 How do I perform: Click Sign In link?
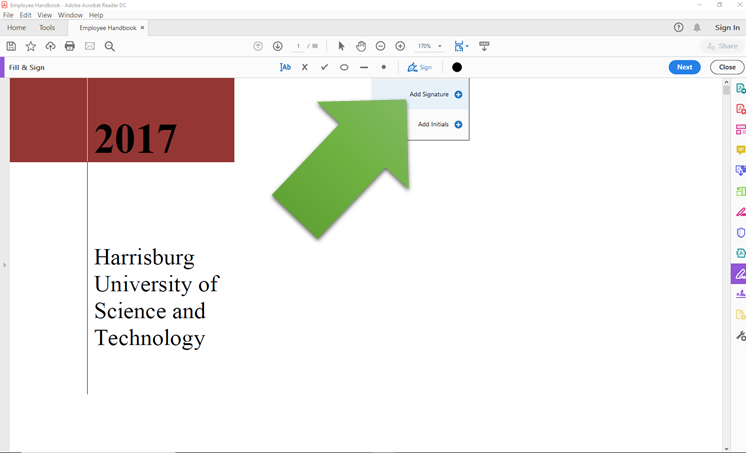coord(727,28)
